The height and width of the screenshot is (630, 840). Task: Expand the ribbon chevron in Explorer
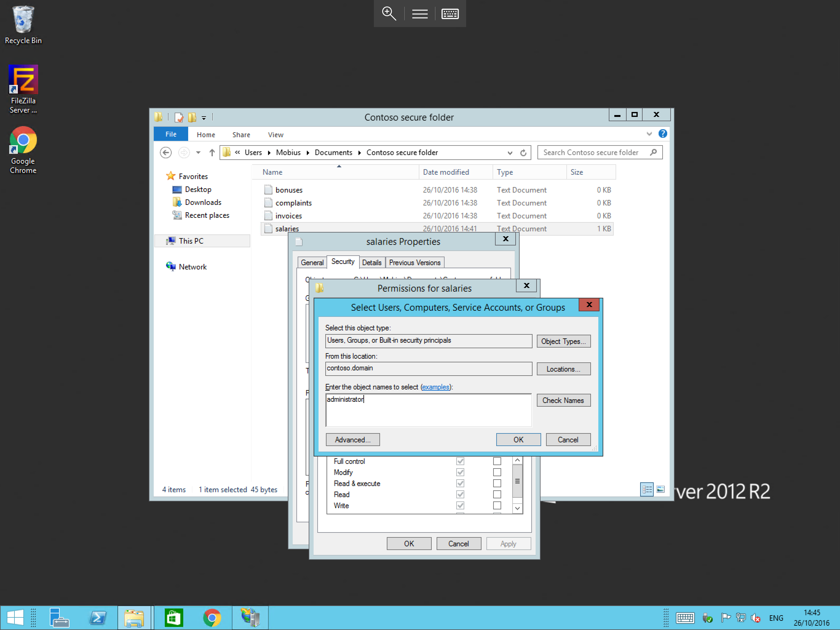pyautogui.click(x=649, y=134)
